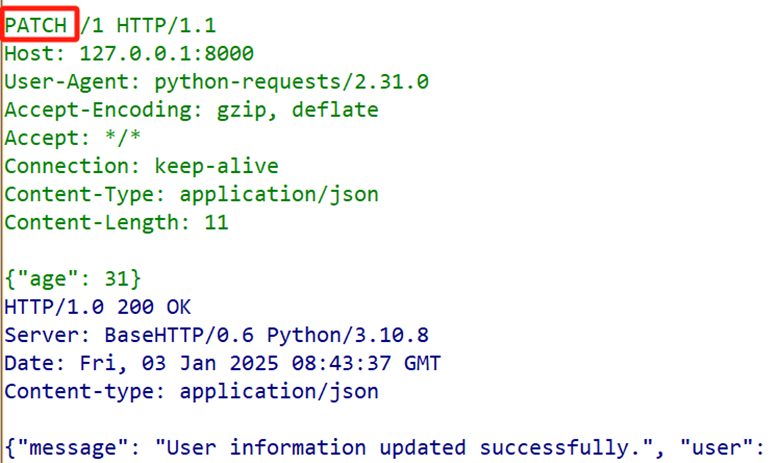778x463 pixels.
Task: Click the Server header label
Action: [x=42, y=335]
